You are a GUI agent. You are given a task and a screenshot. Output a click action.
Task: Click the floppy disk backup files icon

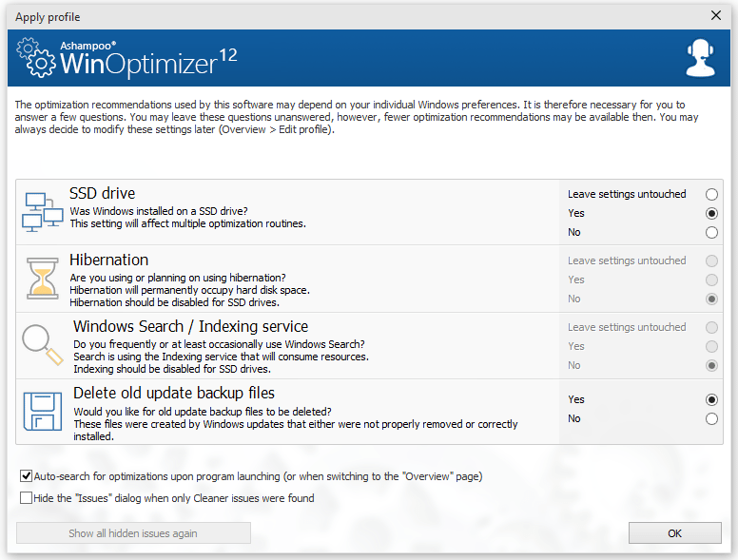(x=43, y=411)
